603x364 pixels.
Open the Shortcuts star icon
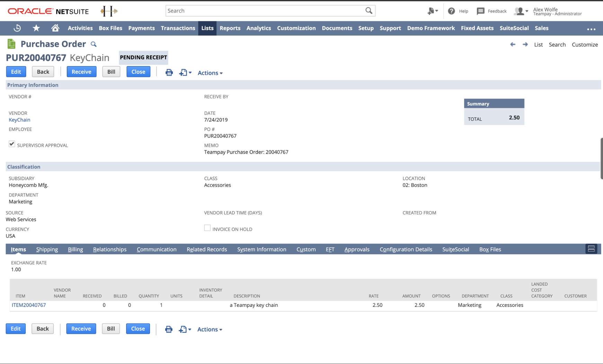pyautogui.click(x=36, y=28)
